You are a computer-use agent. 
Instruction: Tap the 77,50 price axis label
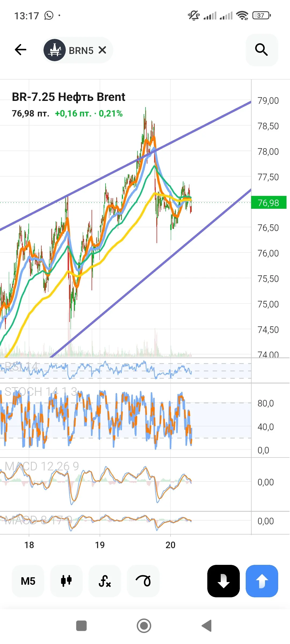268,177
